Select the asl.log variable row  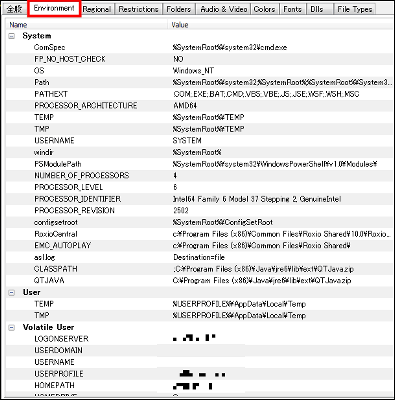tap(199, 257)
